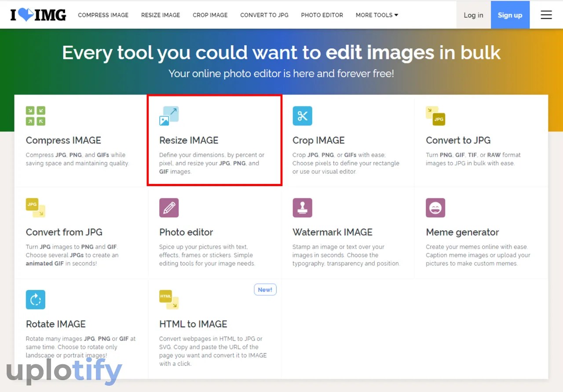Open CONVERT TO JPG in the top navigation
Viewport: 563px width, 392px height.
pos(264,15)
